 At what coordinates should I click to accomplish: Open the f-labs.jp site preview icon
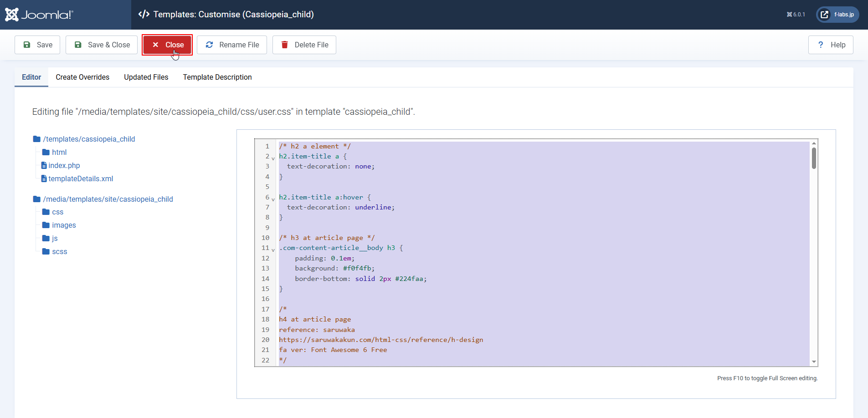click(x=824, y=15)
